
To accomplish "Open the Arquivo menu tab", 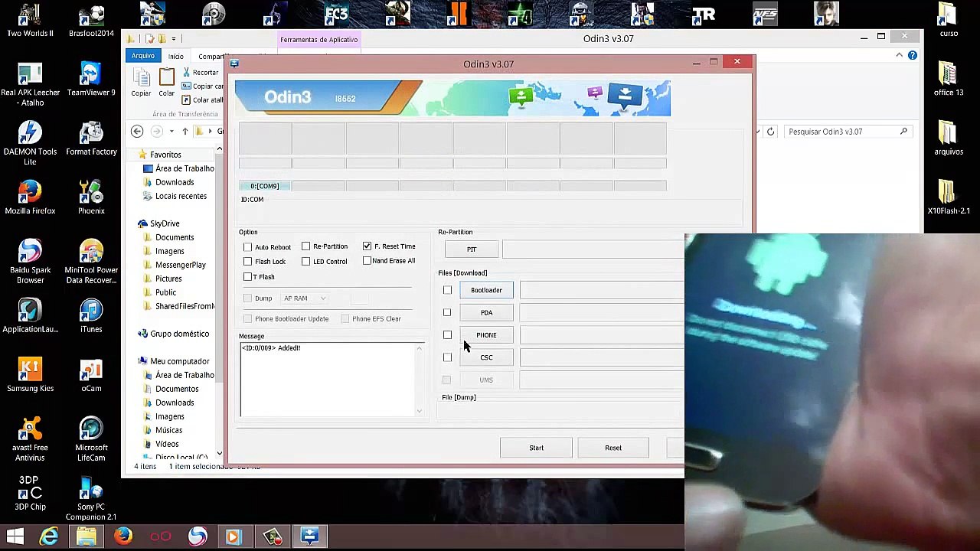I will click(x=142, y=56).
